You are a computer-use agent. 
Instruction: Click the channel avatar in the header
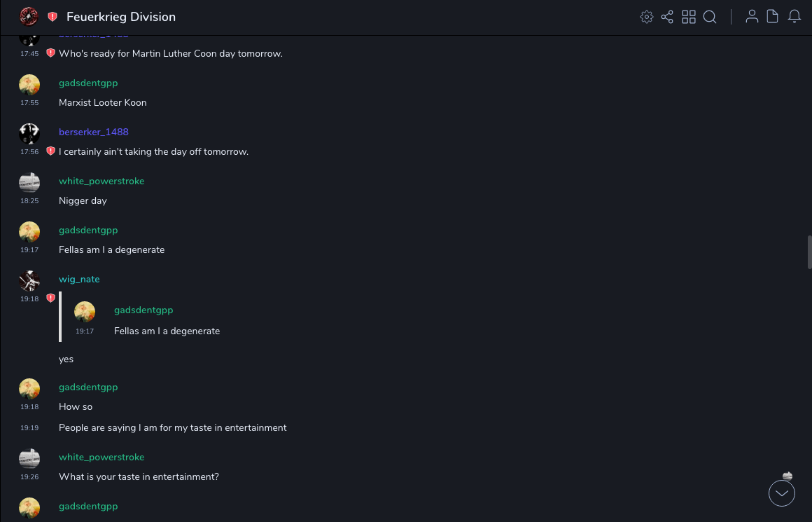click(x=29, y=17)
